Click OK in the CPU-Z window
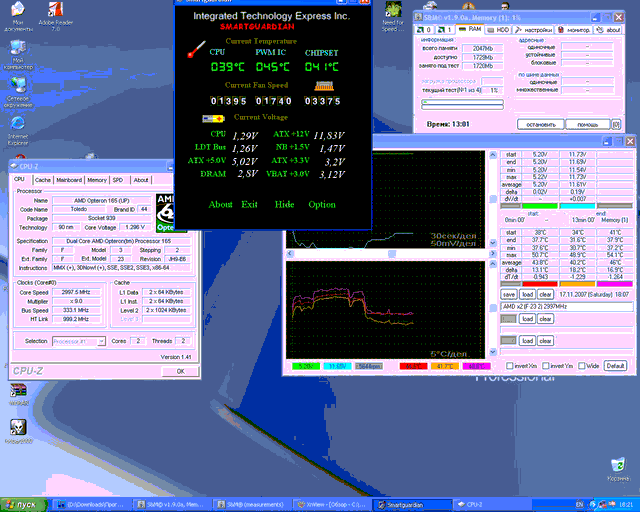Screen dimensions: 640x512 point(180,371)
